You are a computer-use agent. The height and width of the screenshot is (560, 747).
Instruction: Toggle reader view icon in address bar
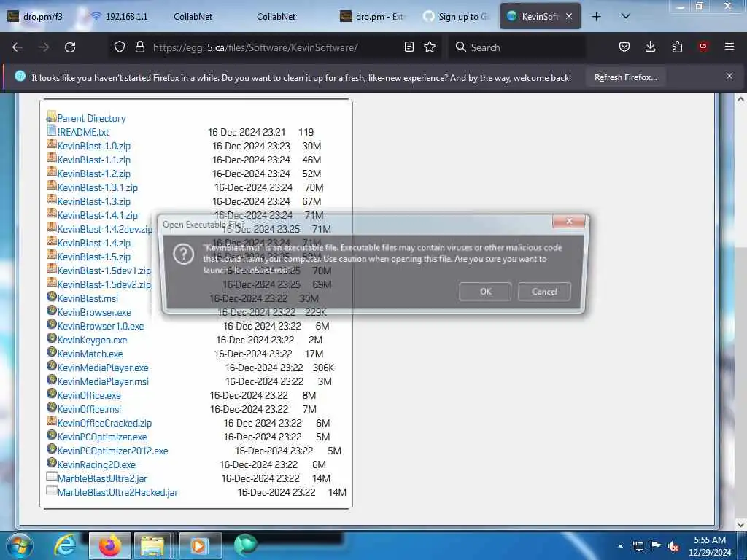pos(409,47)
